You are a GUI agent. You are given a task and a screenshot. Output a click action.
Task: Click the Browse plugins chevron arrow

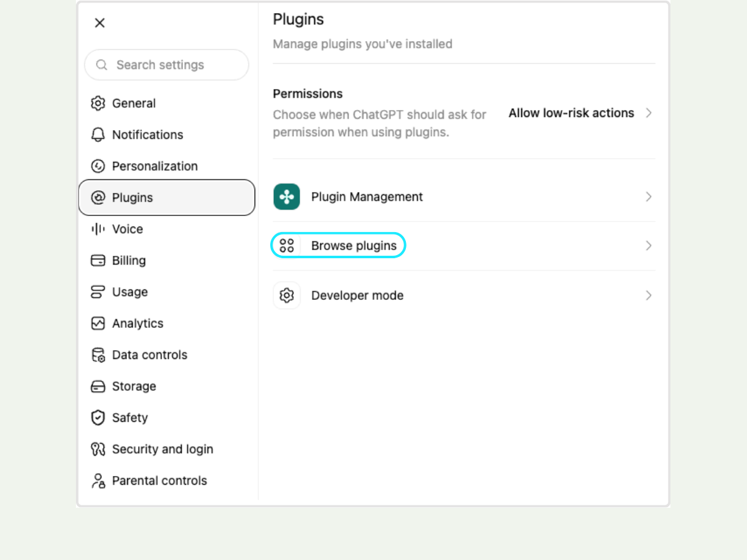pos(649,246)
